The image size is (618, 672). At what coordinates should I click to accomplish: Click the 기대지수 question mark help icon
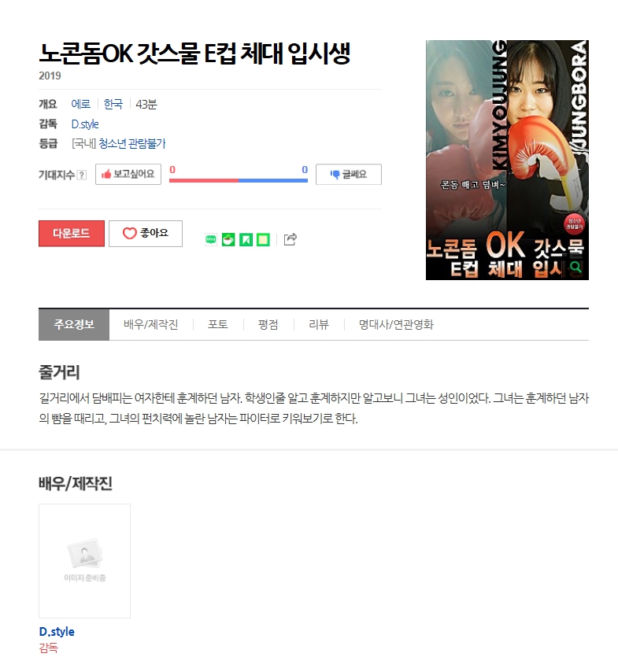[82, 175]
